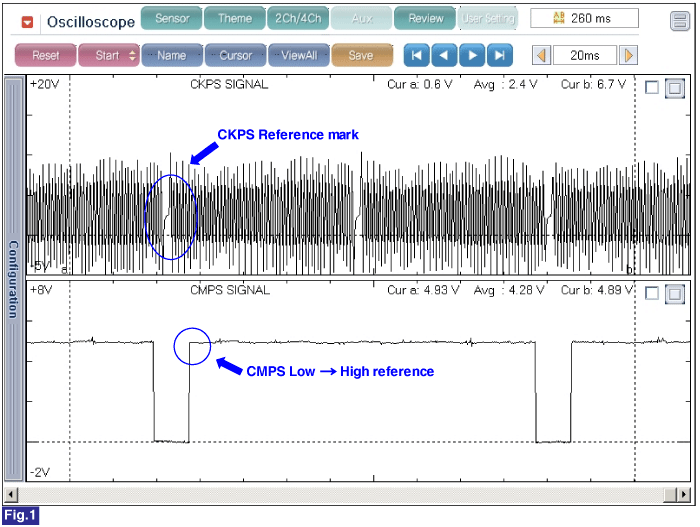Click the Avg : 4.28 V reading
The height and width of the screenshot is (527, 700).
point(509,290)
